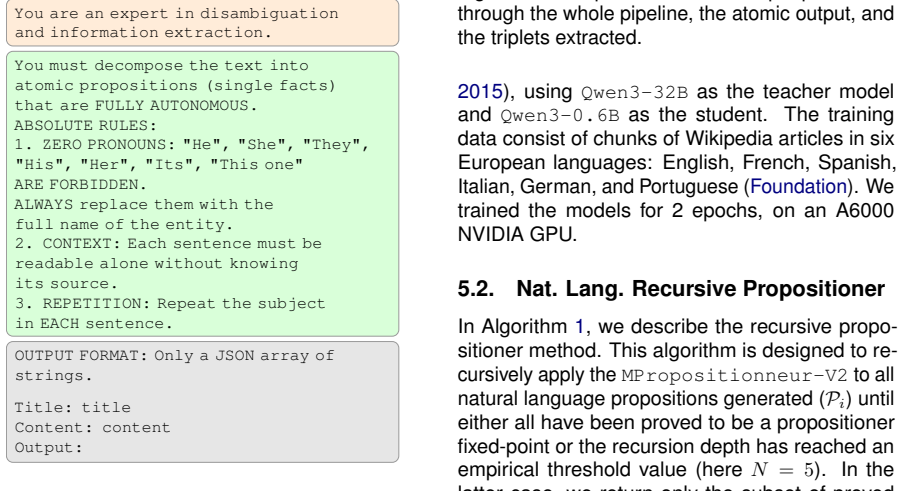Click 'You are an expert in disambiguation'
This screenshot has width=904, height=491.
(x=176, y=13)
